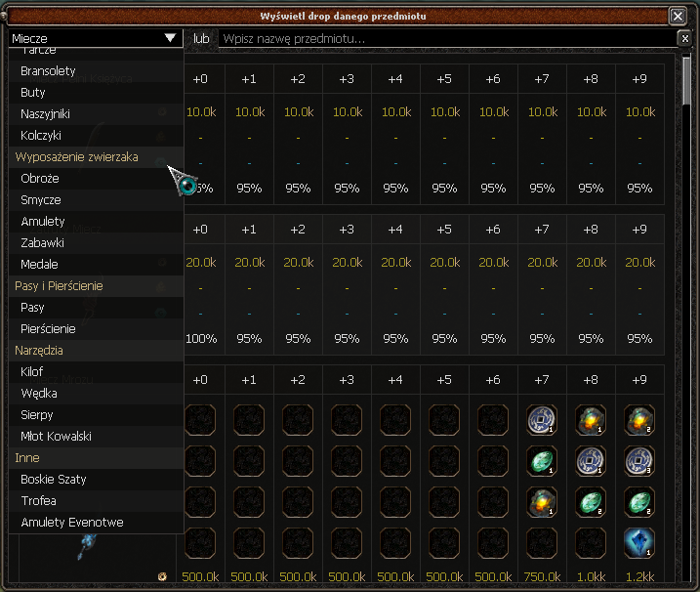
Task: Choose Bransolety from the category list
Action: click(x=48, y=71)
